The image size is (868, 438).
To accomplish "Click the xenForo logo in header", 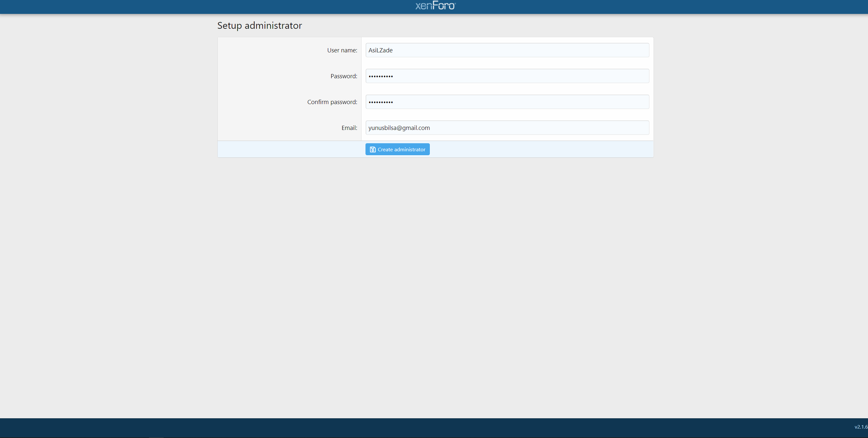I will click(x=435, y=5).
